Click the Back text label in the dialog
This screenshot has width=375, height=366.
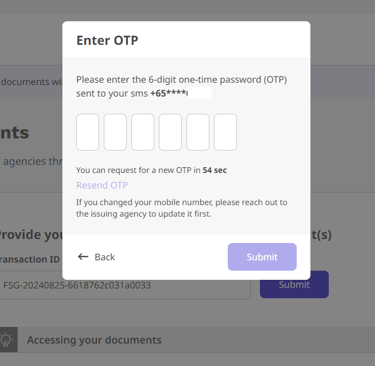point(105,257)
